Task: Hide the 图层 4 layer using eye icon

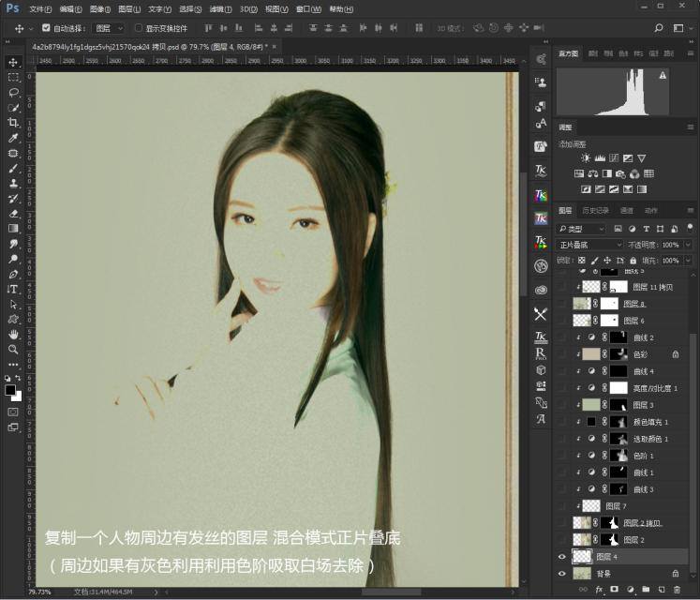Action: pyautogui.click(x=562, y=557)
